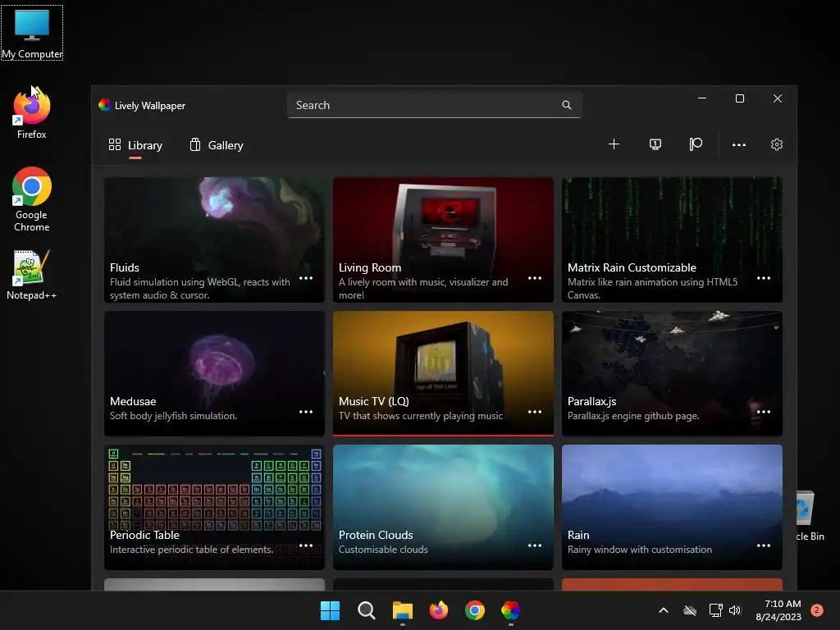This screenshot has width=840, height=630.
Task: Open Rain wallpaper options menu
Action: coord(764,546)
